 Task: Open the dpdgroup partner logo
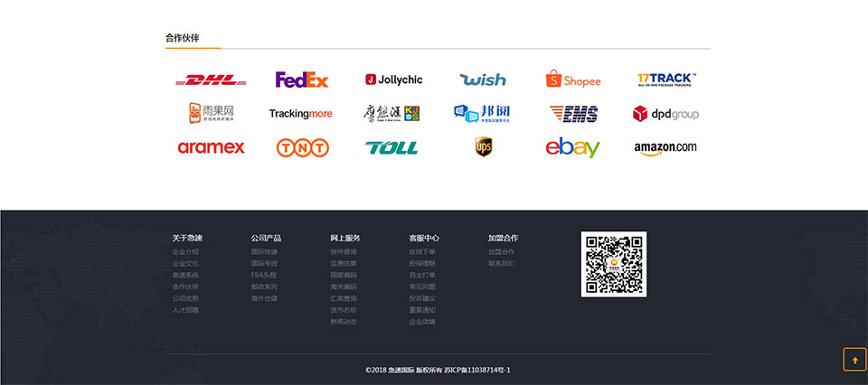(665, 114)
